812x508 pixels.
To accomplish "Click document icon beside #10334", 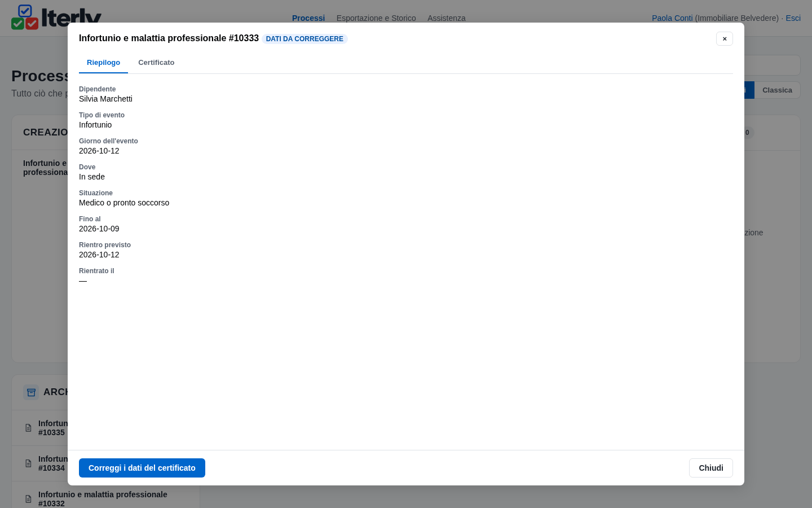I will pos(28,463).
